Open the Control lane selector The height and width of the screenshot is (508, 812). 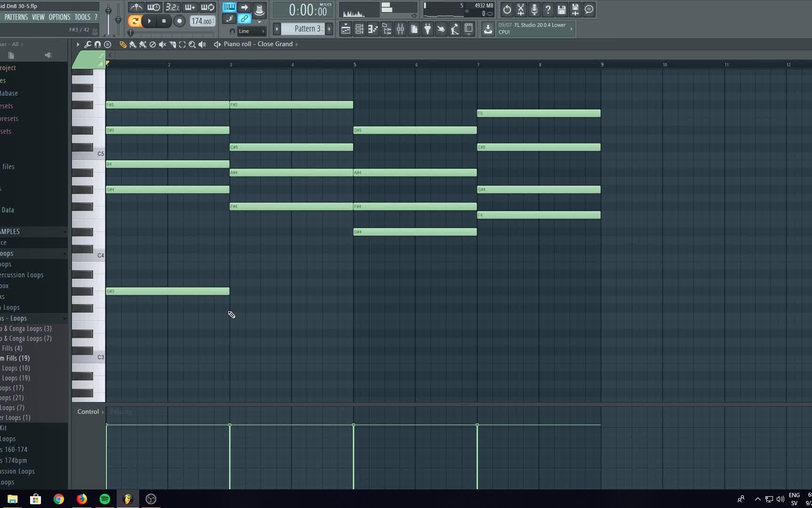point(91,411)
